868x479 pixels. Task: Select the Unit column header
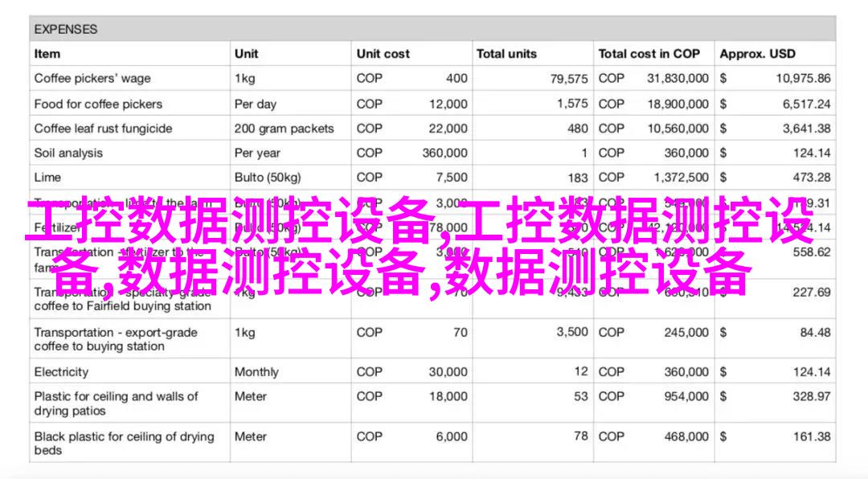click(246, 54)
